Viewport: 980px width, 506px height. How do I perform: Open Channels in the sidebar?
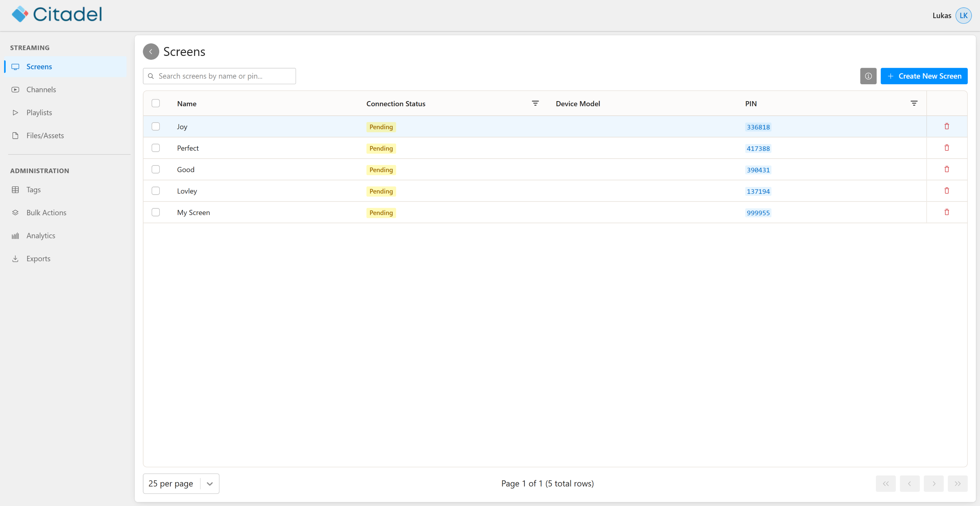click(x=41, y=90)
